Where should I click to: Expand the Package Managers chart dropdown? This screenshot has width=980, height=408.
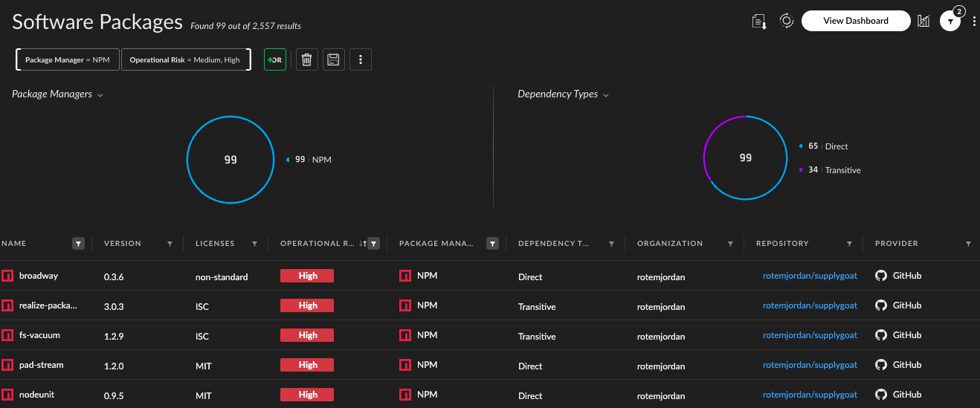pyautogui.click(x=100, y=95)
